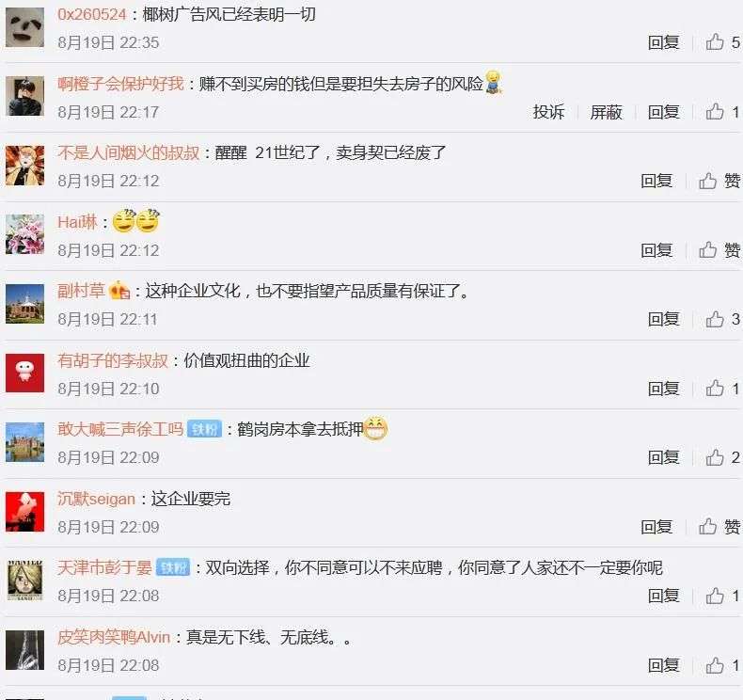This screenshot has height=700, width=743.
Task: Click 投诉 on the 22:17 comment
Action: point(548,112)
